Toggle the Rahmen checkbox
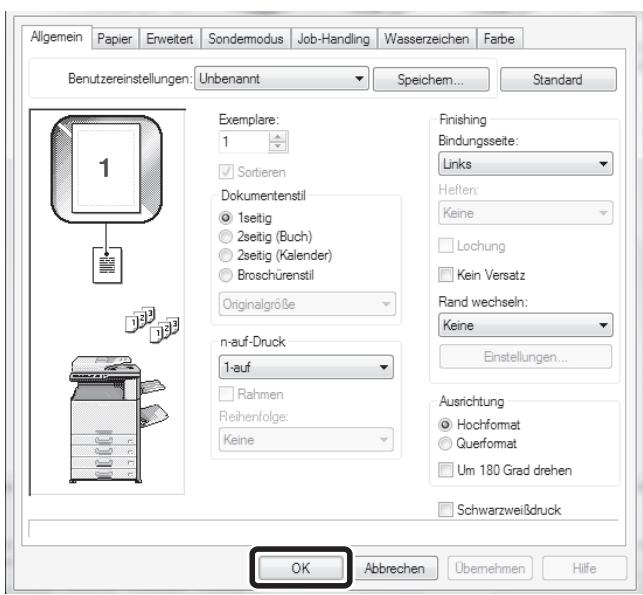The height and width of the screenshot is (595, 643). coord(226,394)
